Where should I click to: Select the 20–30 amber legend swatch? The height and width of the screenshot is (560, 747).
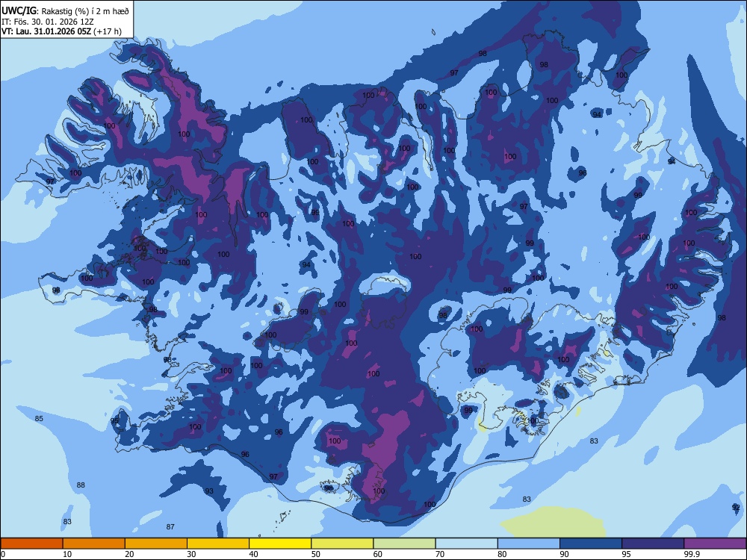(x=156, y=544)
